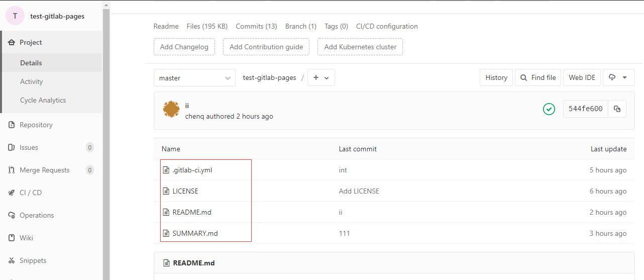Screen dimensions: 644x280
Task: Open the Snippets scissors icon
Action: (12, 260)
